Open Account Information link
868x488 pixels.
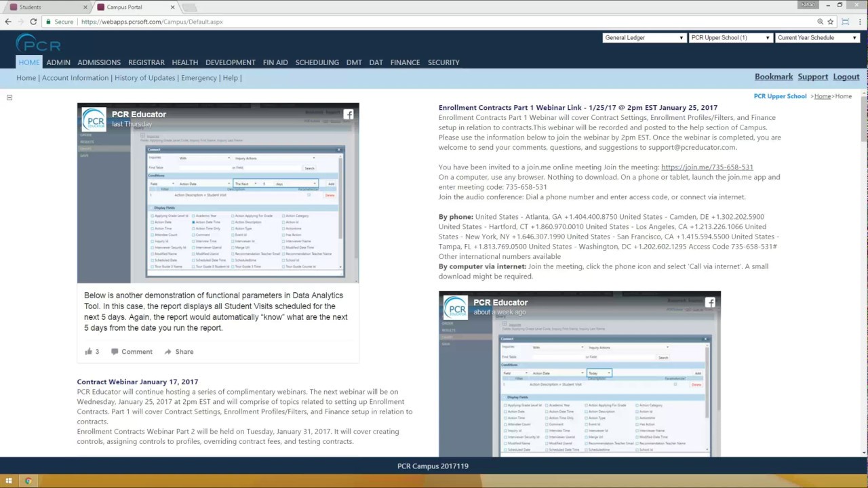point(75,78)
